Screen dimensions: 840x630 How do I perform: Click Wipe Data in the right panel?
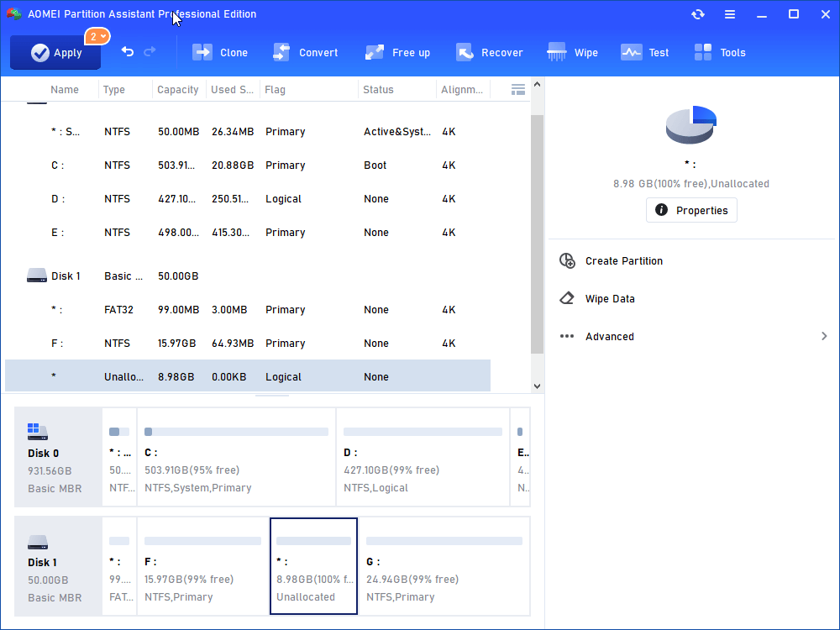click(x=610, y=299)
